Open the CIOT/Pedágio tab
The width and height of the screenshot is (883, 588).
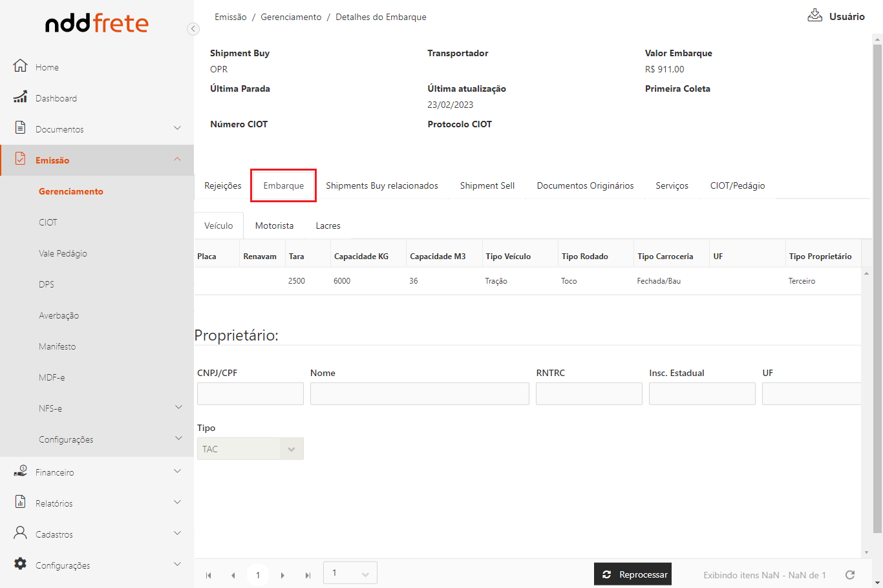pyautogui.click(x=737, y=185)
